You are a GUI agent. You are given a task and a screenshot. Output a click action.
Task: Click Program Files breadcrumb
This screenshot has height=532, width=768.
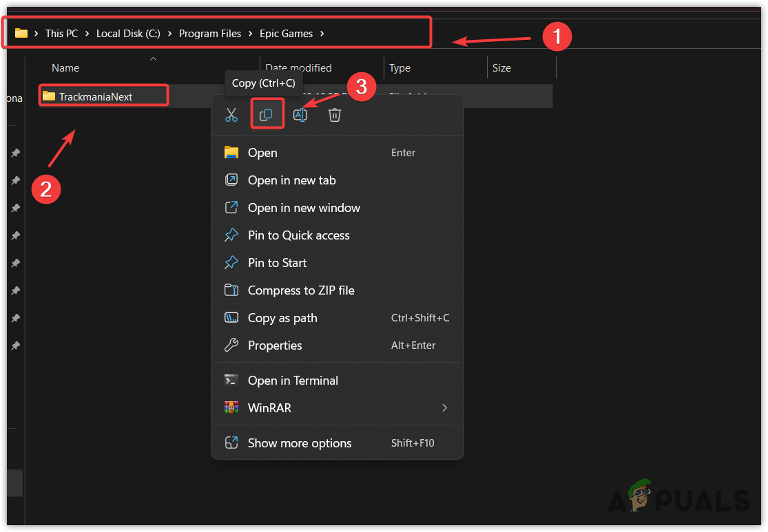pos(210,34)
